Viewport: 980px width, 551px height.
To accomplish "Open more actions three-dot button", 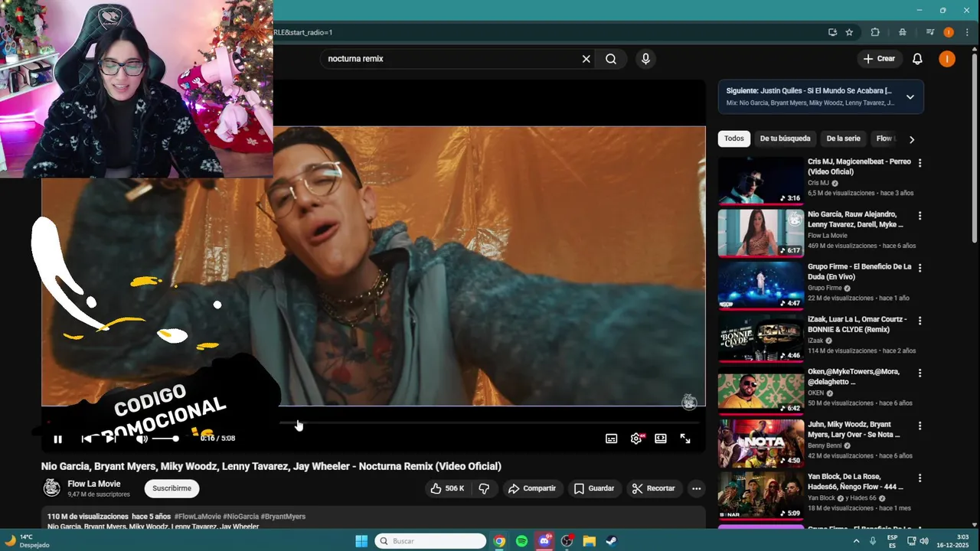I will click(696, 488).
